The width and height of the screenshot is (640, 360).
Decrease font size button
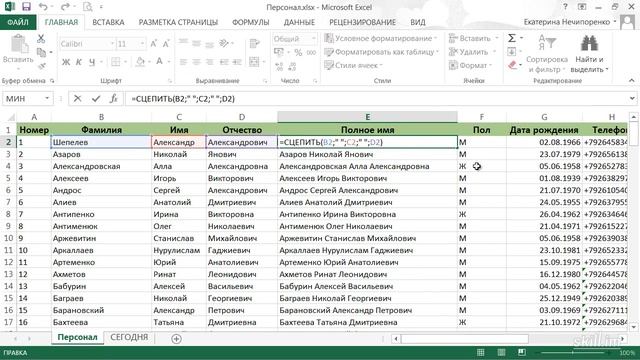[x=166, y=44]
